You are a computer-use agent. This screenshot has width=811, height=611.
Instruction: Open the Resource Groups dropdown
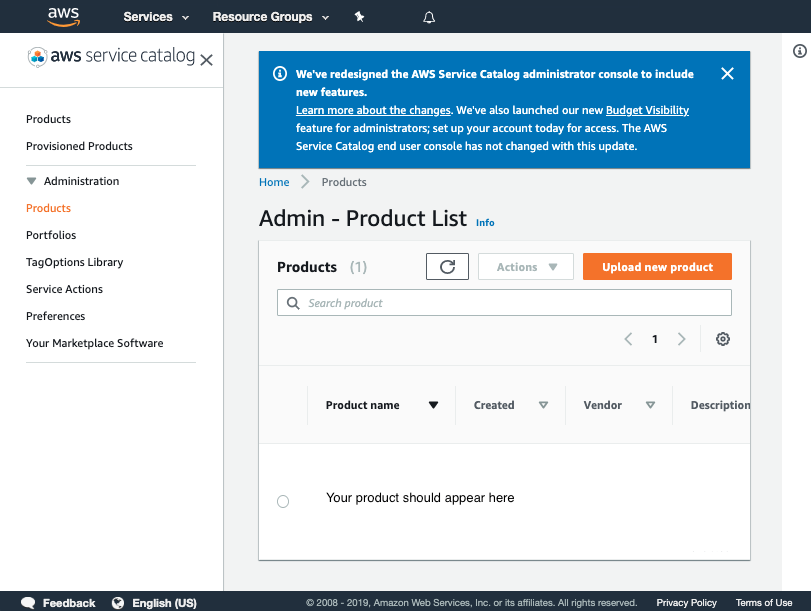tap(271, 17)
